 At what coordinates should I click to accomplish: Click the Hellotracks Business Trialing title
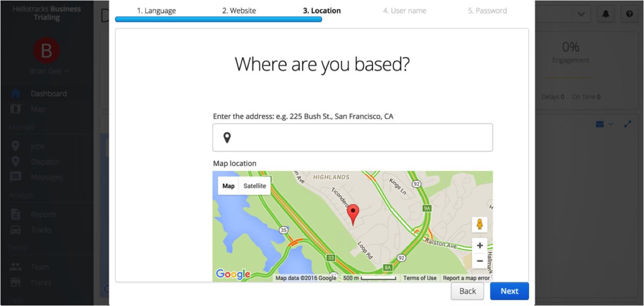point(46,13)
